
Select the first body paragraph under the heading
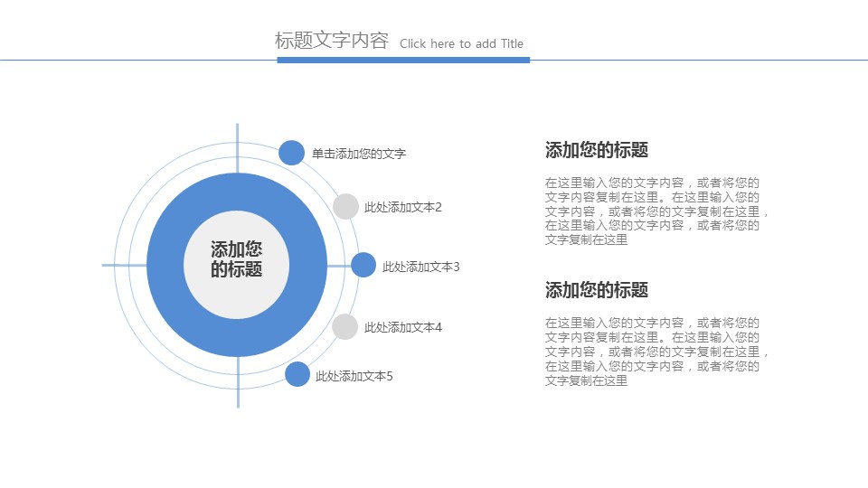coord(656,211)
